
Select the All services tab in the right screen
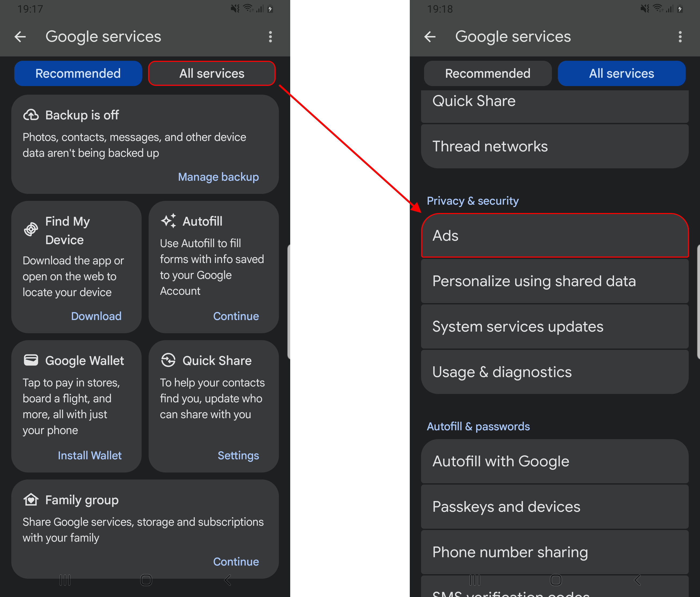point(622,73)
